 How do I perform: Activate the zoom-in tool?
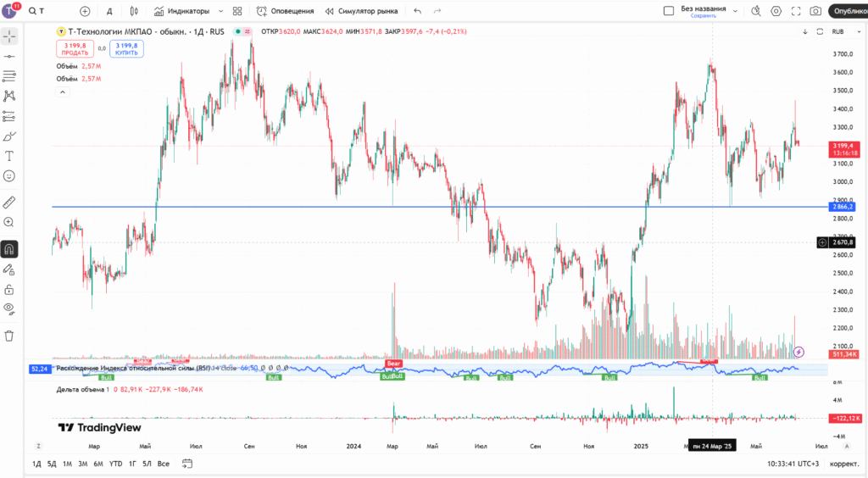pyautogui.click(x=9, y=222)
